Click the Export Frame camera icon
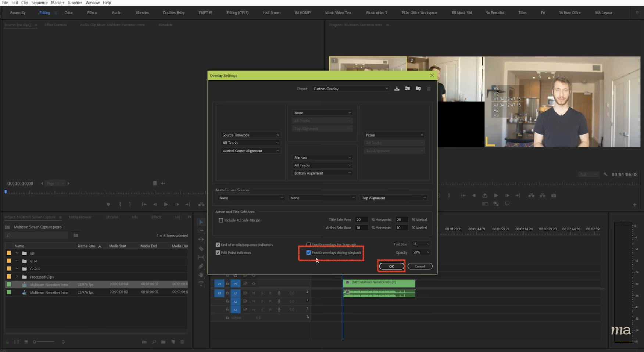Image resolution: width=644 pixels, height=352 pixels. [x=554, y=195]
